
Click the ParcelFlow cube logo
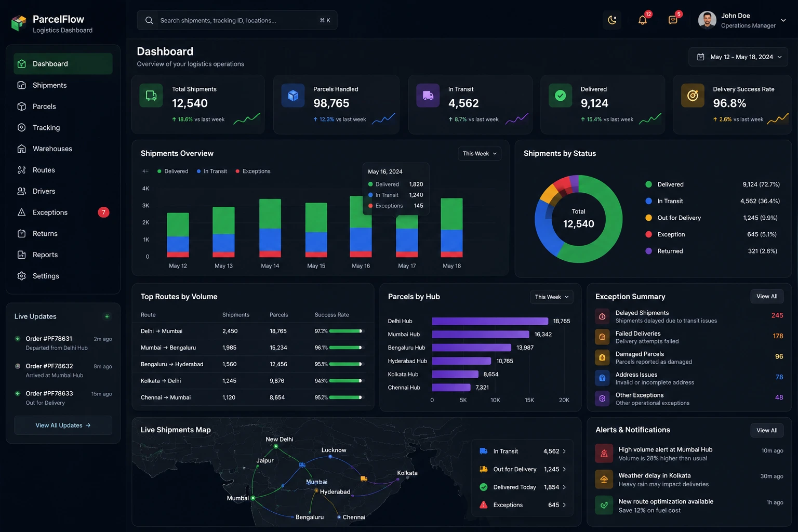point(19,23)
